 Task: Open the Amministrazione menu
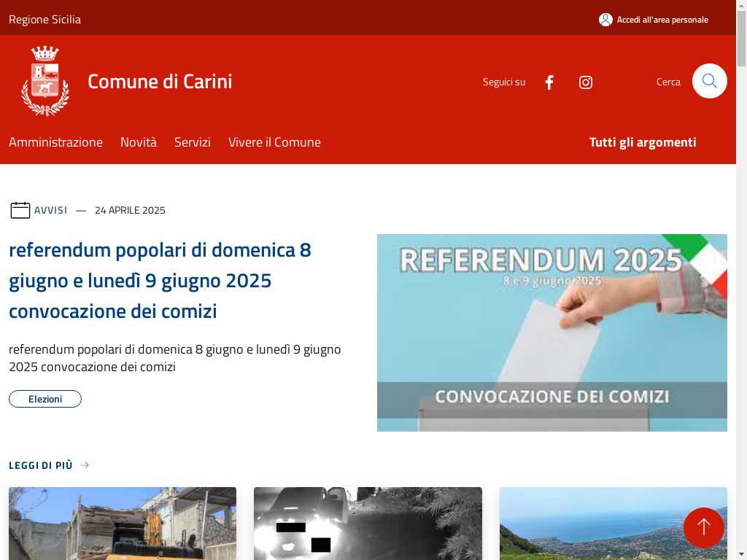(55, 142)
